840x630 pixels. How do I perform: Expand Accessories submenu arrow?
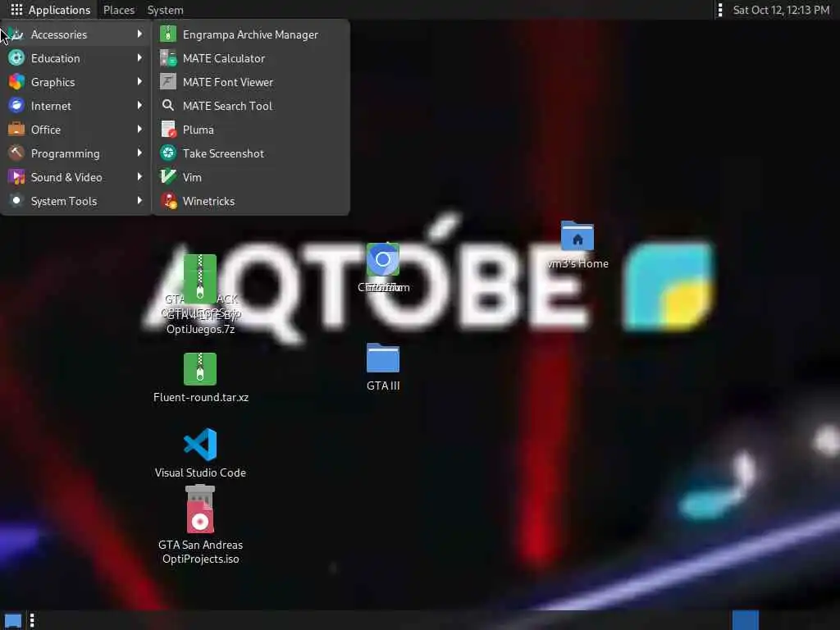tap(139, 34)
